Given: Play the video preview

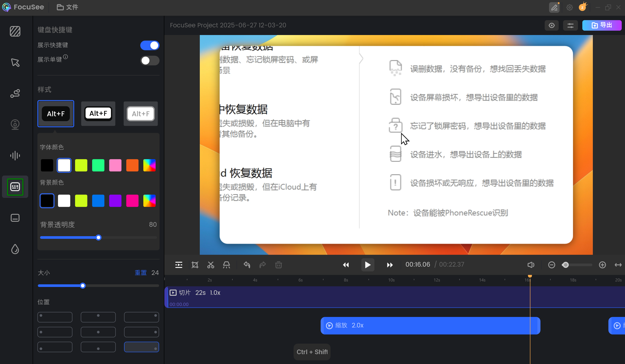Looking at the screenshot, I should pyautogui.click(x=368, y=265).
